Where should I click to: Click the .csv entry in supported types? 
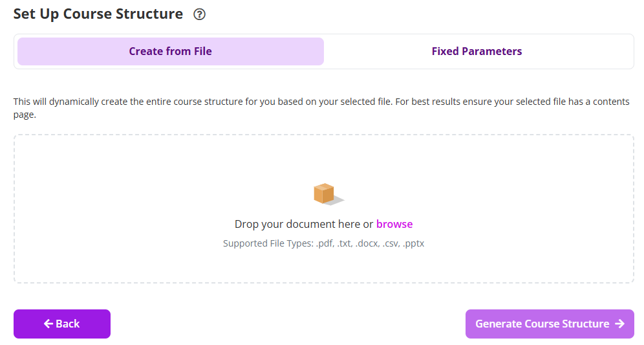click(391, 243)
